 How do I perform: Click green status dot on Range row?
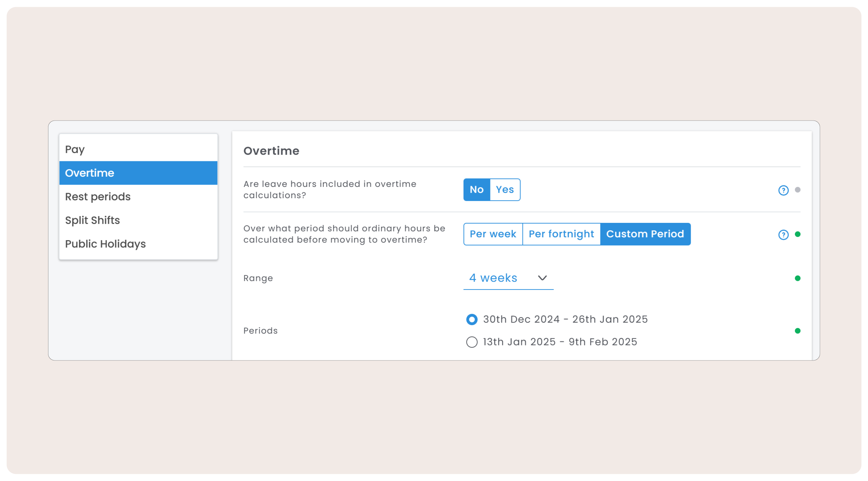coord(797,278)
